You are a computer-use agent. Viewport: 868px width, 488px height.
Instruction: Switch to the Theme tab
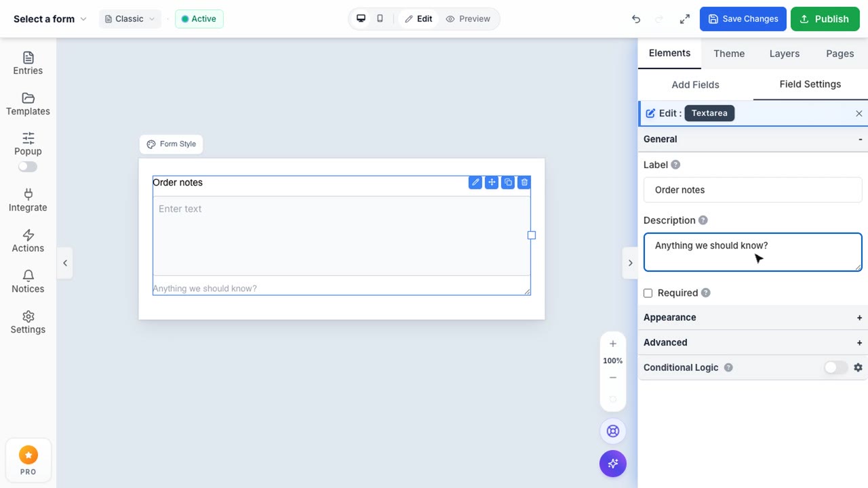(729, 54)
